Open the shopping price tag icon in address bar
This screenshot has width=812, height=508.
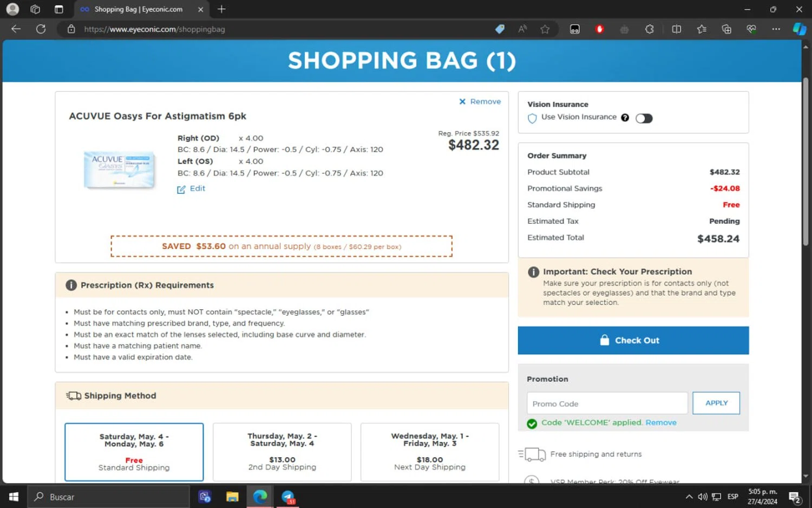click(500, 29)
